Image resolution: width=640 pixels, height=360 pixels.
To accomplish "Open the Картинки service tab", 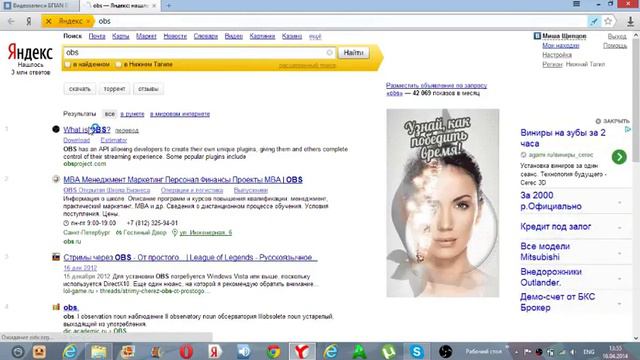I will (262, 36).
